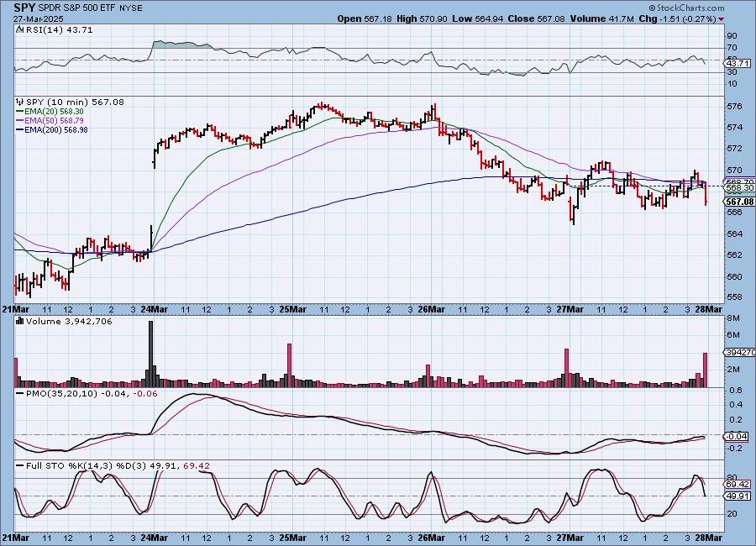This screenshot has height=546, width=756.
Task: Click the 576 price axis label
Action: pos(734,106)
